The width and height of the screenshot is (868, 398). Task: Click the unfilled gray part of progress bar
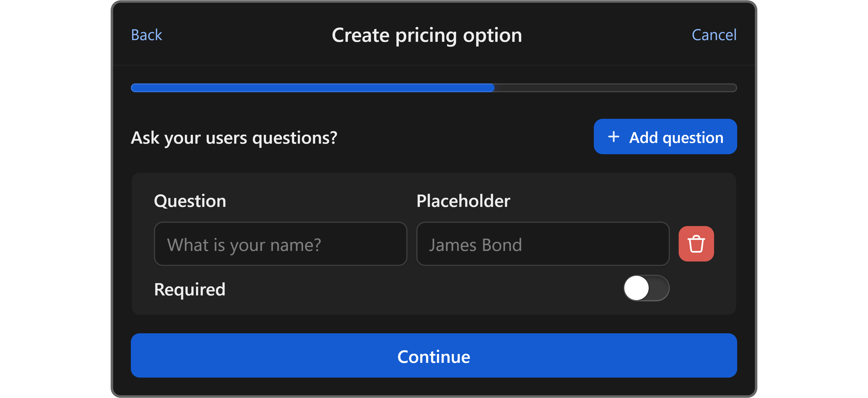[x=615, y=88]
